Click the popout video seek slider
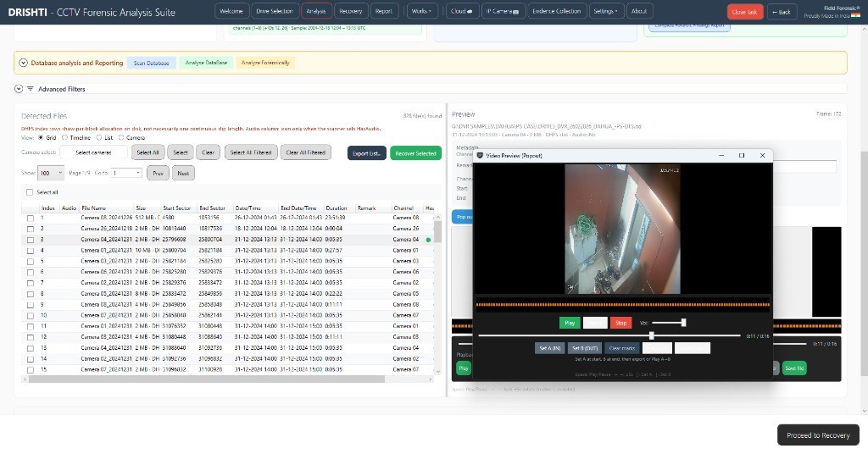This screenshot has height=454, width=868. pyautogui.click(x=609, y=335)
